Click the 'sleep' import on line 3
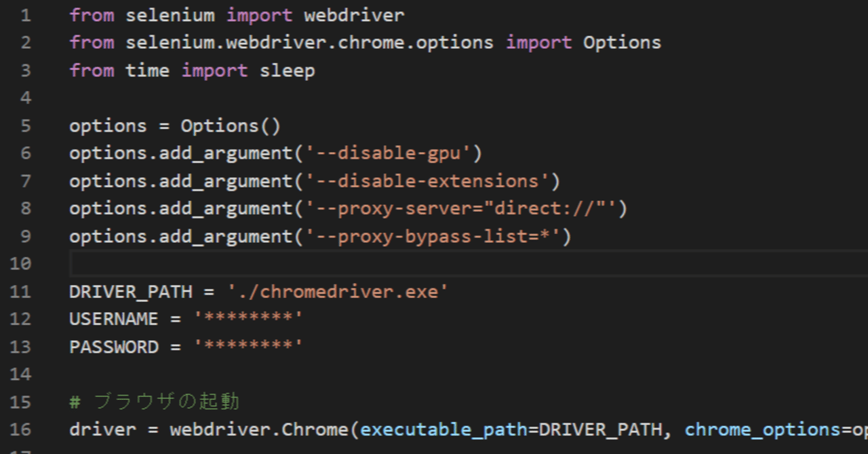Viewport: 868px width, 454px height. click(287, 71)
